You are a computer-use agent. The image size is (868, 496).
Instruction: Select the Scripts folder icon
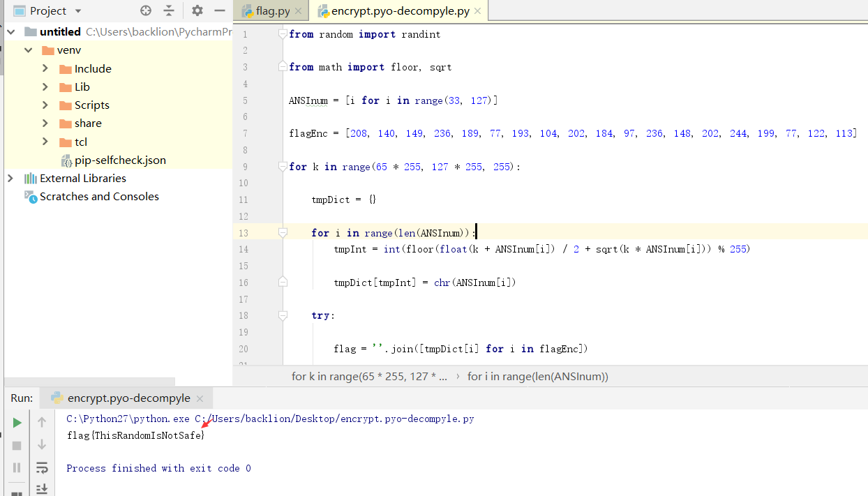tap(66, 105)
